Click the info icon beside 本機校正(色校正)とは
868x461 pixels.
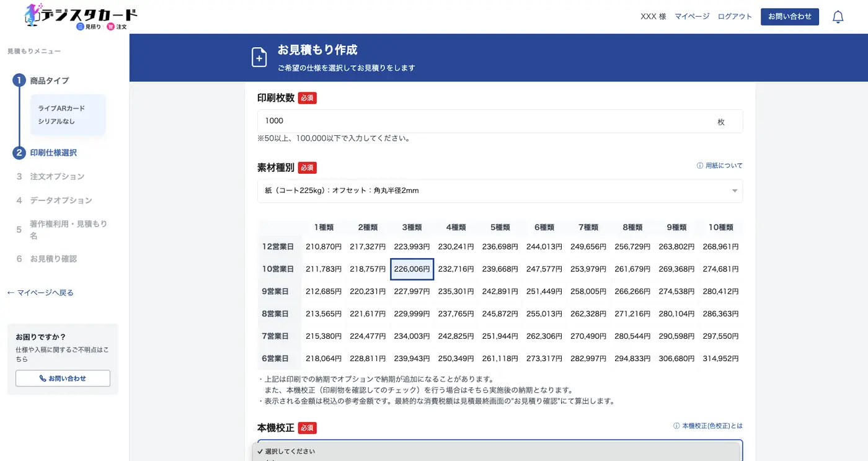[676, 426]
